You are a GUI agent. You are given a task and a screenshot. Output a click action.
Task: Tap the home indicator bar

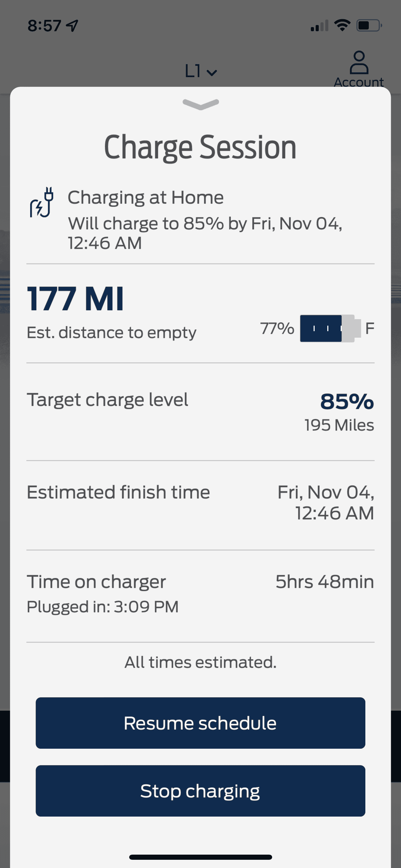click(200, 857)
